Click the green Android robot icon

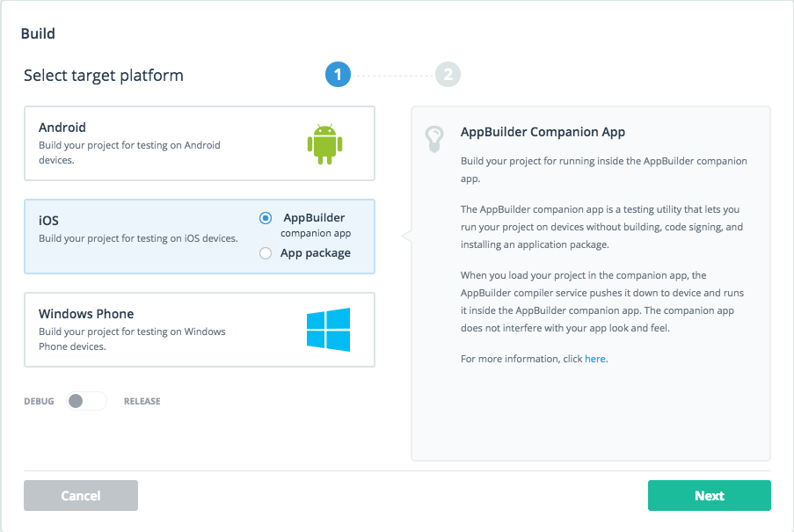pos(324,144)
